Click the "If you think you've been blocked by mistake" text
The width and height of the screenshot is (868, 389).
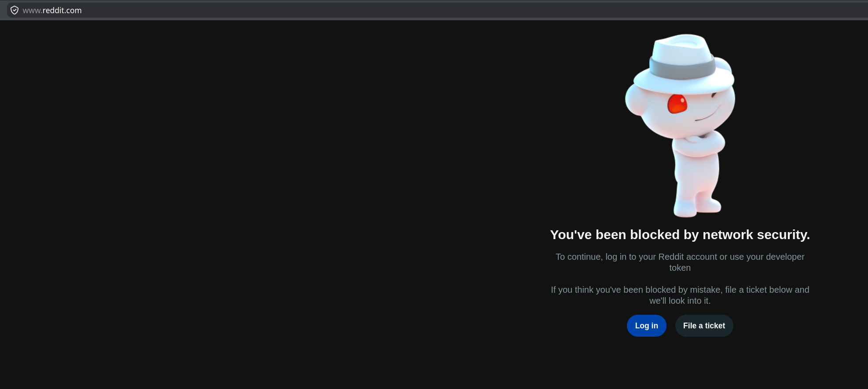coord(636,290)
